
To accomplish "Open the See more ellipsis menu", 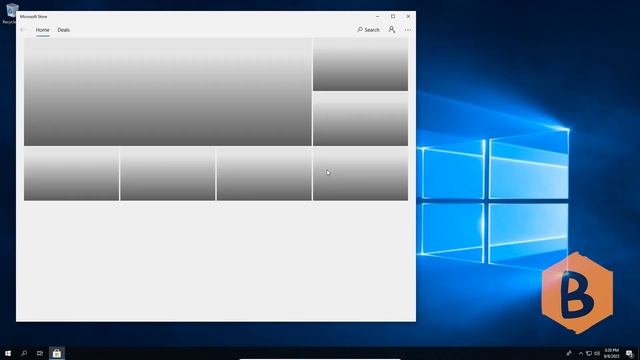I will (x=408, y=30).
